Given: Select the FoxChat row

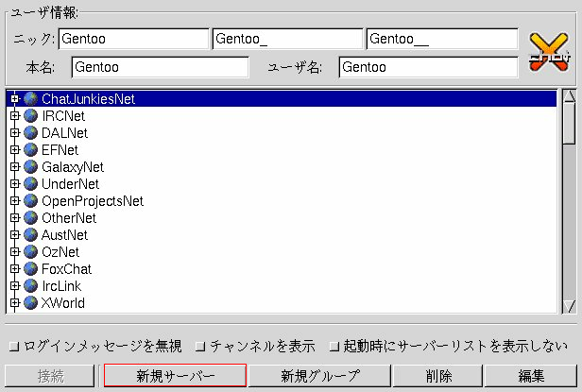Looking at the screenshot, I should [282, 269].
